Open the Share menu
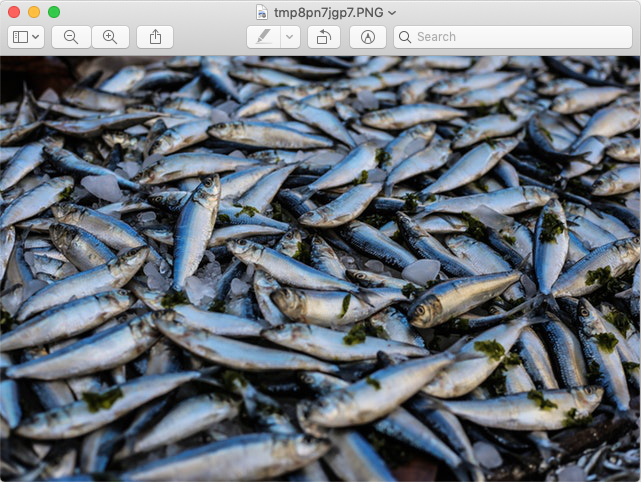This screenshot has height=482, width=641. pyautogui.click(x=155, y=37)
